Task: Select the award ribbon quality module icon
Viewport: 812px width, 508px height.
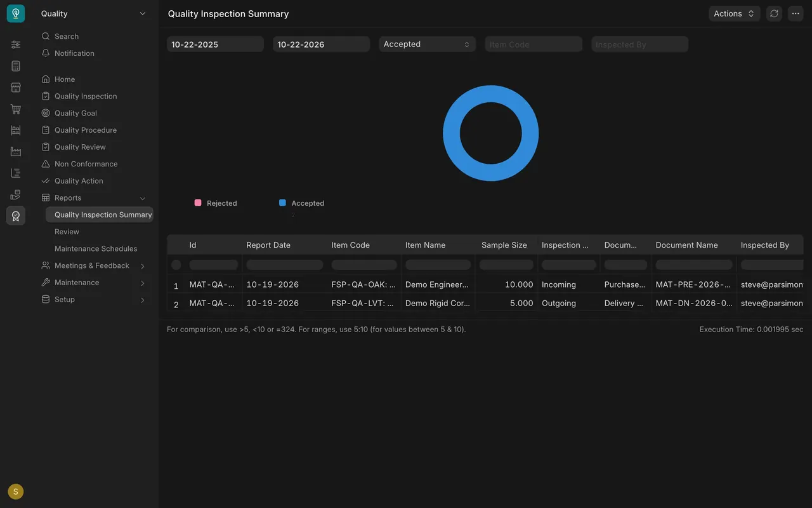Action: (x=16, y=216)
